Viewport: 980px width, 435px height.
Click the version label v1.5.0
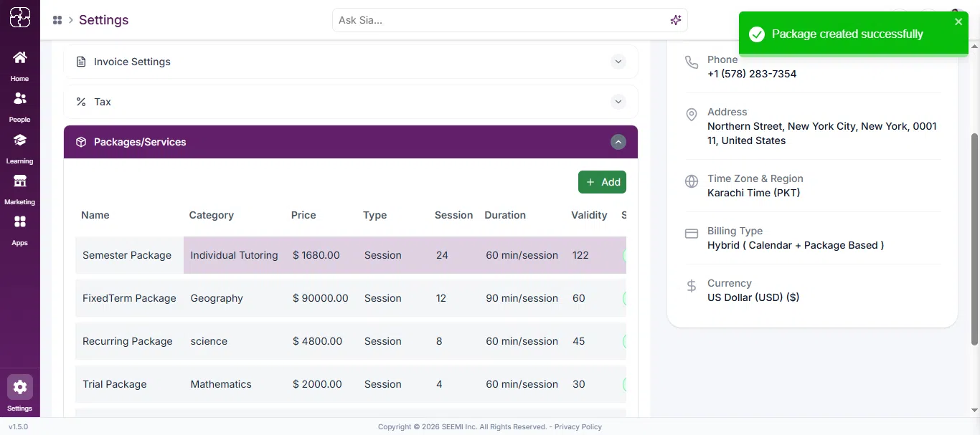coord(19,426)
